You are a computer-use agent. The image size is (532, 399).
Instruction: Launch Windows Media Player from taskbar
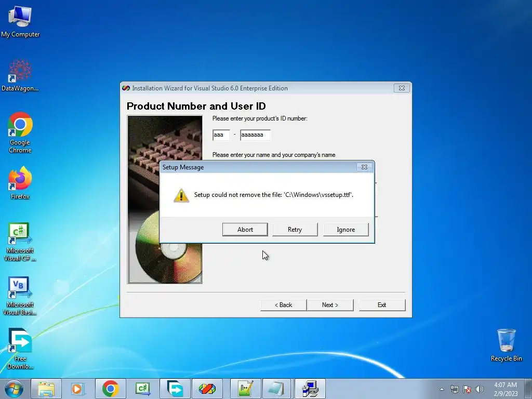pyautogui.click(x=78, y=389)
